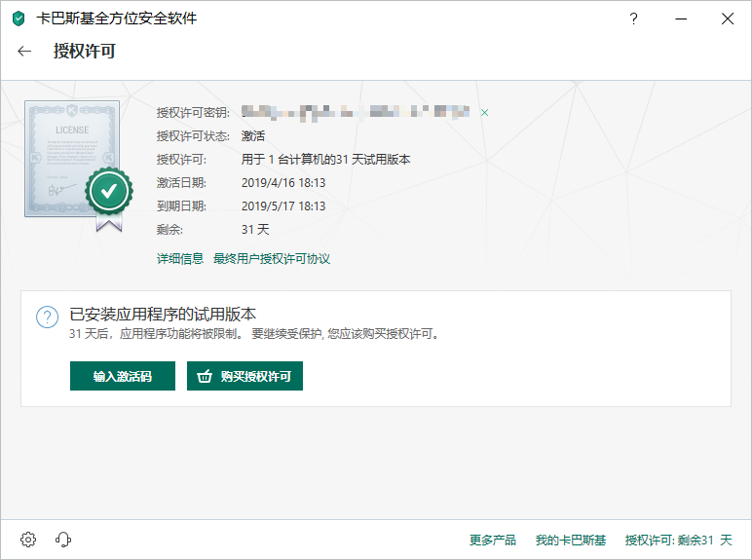Open the 更多产品 link
Image resolution: width=752 pixels, height=560 pixels.
click(x=493, y=540)
